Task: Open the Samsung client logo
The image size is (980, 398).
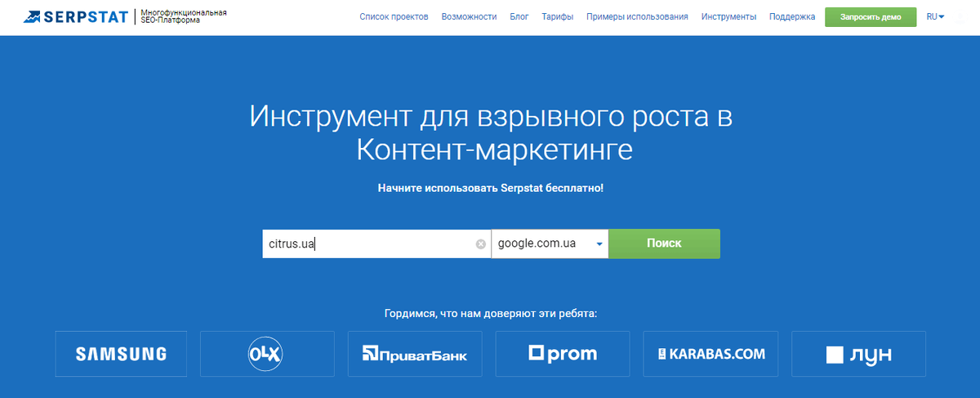Action: pyautogui.click(x=121, y=354)
